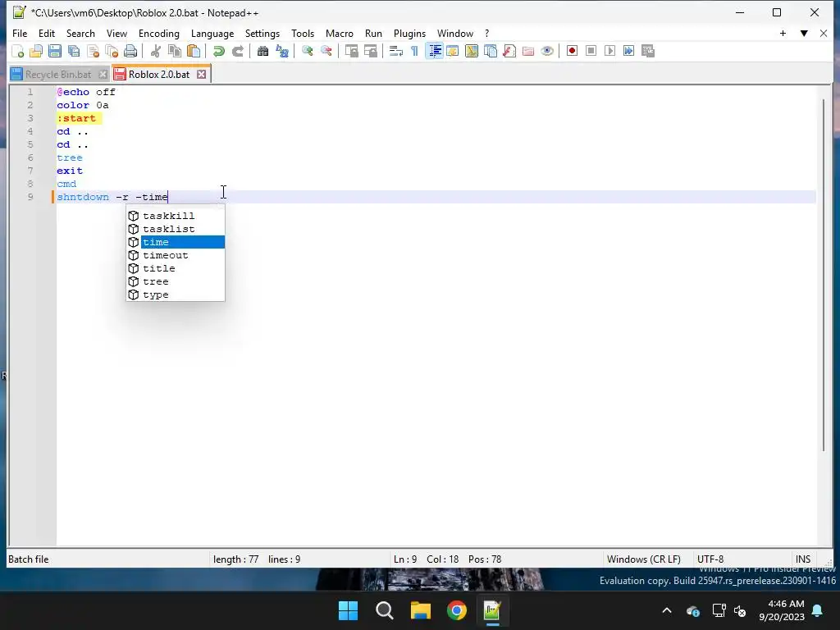Open the tab list dropdown arrow at top right
840x630 pixels.
pos(804,33)
